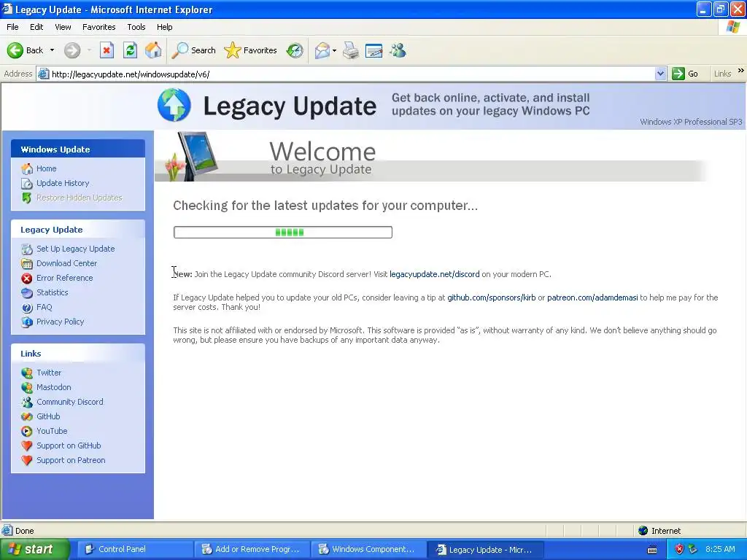This screenshot has width=747, height=560.
Task: Click the red Error Reference icon
Action: [27, 278]
